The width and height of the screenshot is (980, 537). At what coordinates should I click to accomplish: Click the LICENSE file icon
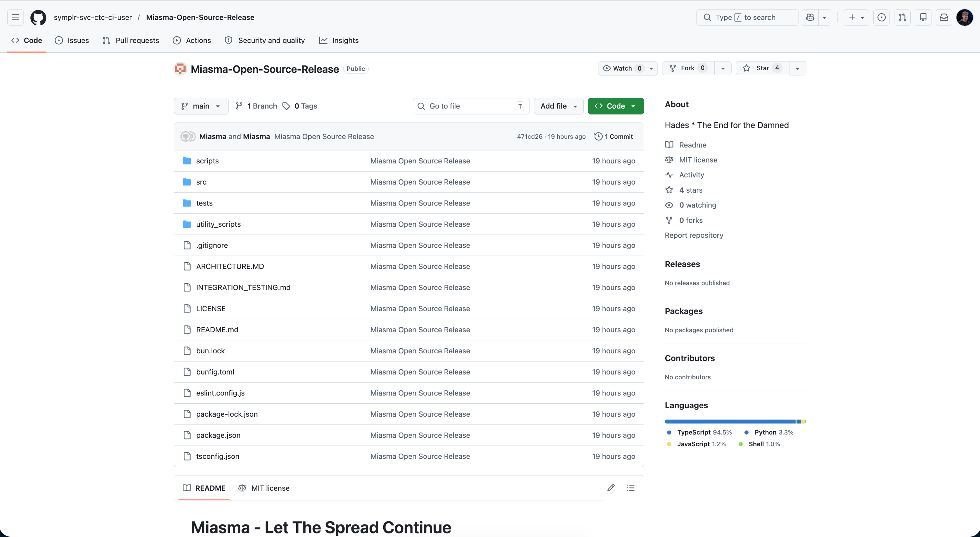[187, 309]
